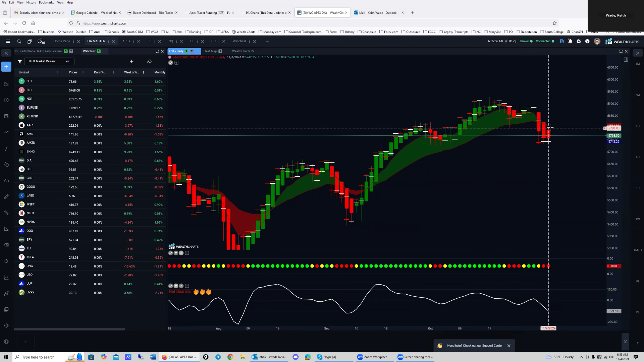Toggle sync badge S on ES1 Daily tab
This screenshot has height=362, width=644.
coord(186,51)
